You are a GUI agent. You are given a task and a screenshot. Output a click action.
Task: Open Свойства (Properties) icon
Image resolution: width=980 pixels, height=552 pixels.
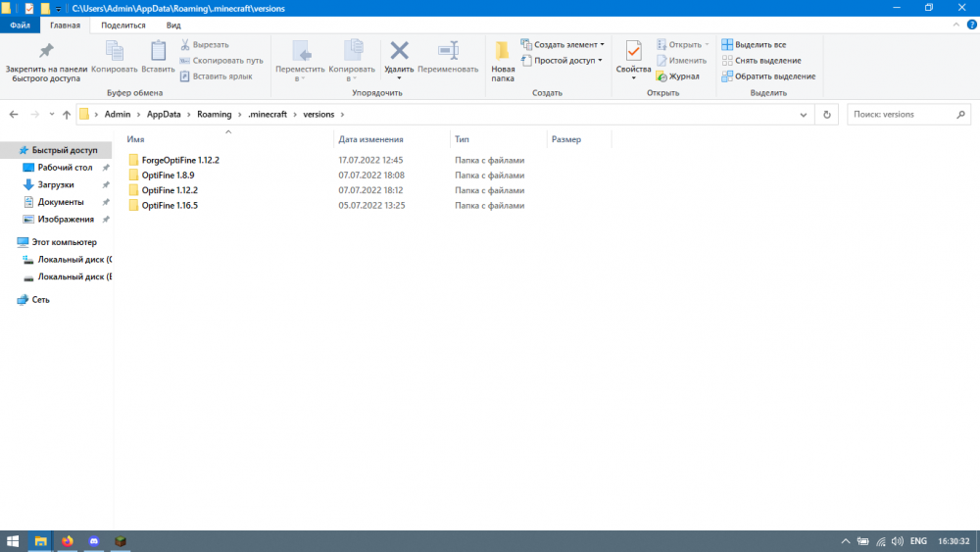[x=633, y=51]
